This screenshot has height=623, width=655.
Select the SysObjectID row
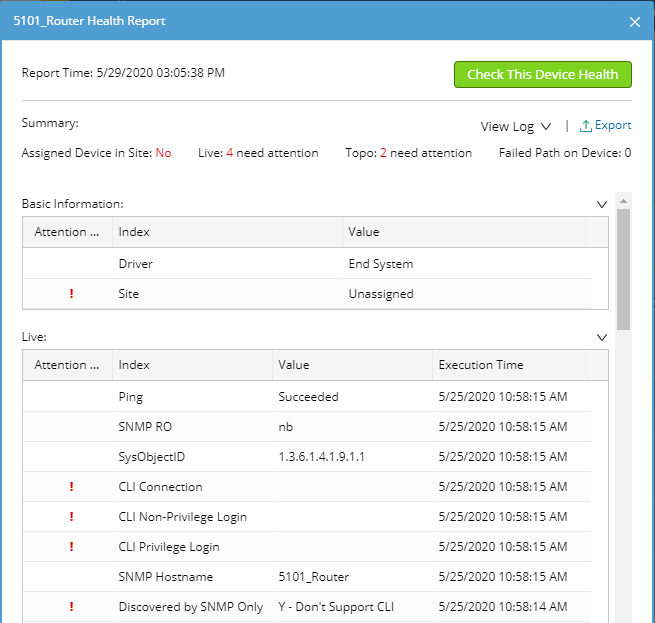tap(307, 457)
